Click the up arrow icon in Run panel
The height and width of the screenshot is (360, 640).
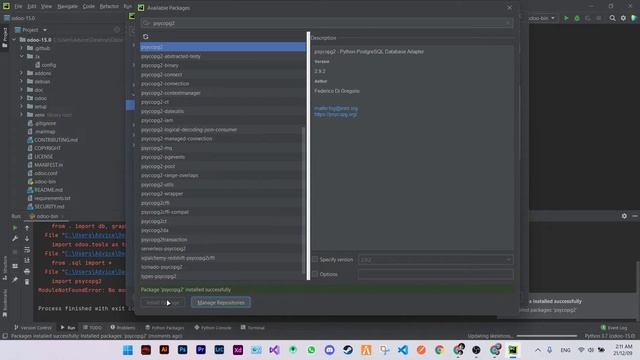point(27,228)
